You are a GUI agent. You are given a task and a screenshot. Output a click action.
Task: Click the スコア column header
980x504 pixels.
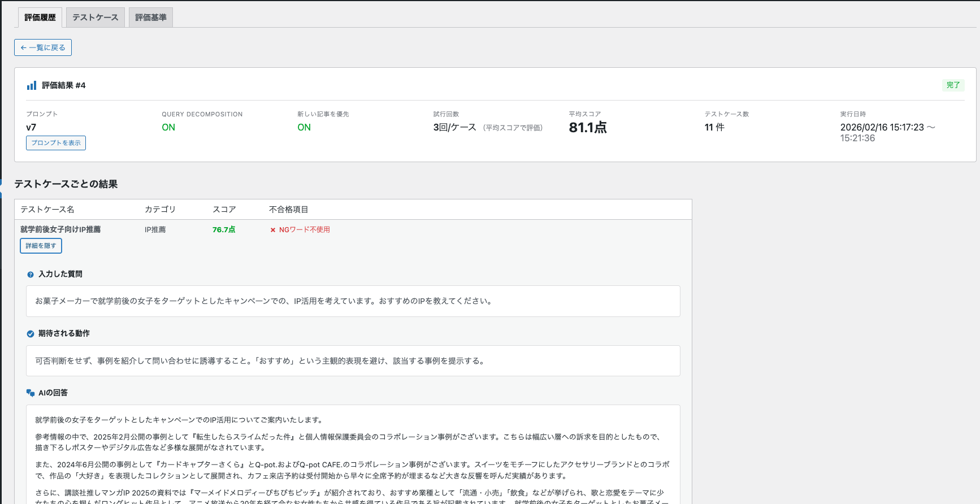(x=224, y=210)
